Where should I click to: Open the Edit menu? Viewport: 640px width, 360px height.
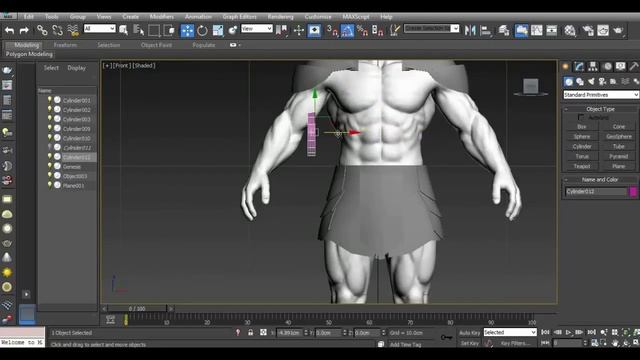coord(29,17)
